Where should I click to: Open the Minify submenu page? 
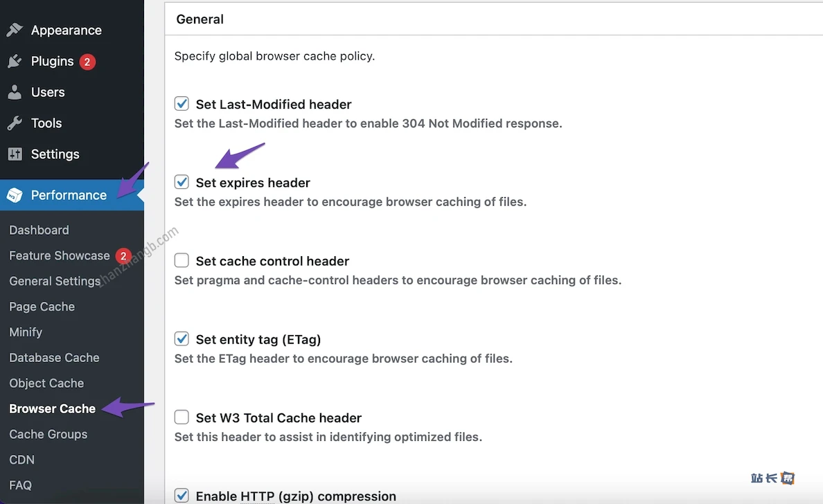[26, 332]
